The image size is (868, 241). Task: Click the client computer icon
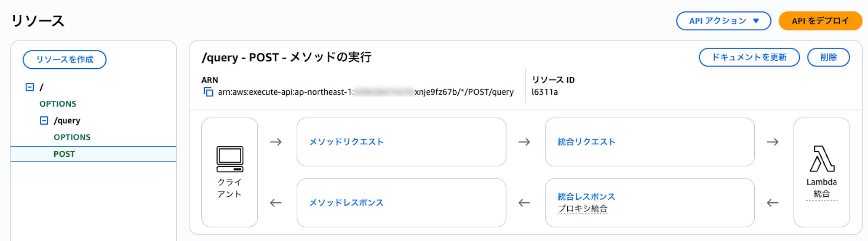coord(230,159)
